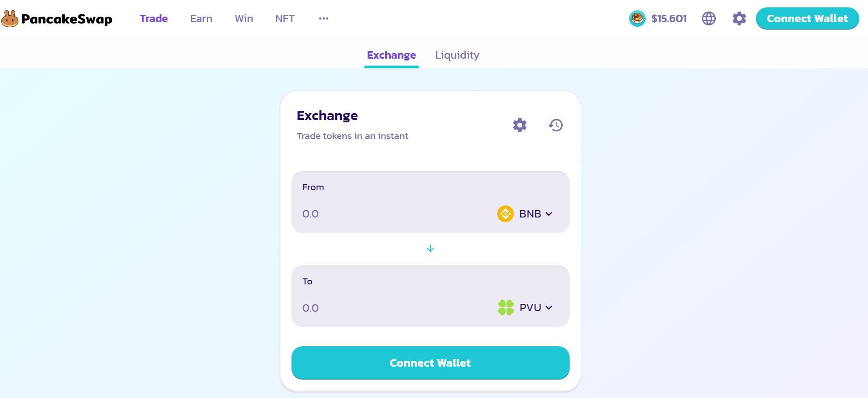Open the language globe selector
Screen dimensions: 868x398
[709, 18]
